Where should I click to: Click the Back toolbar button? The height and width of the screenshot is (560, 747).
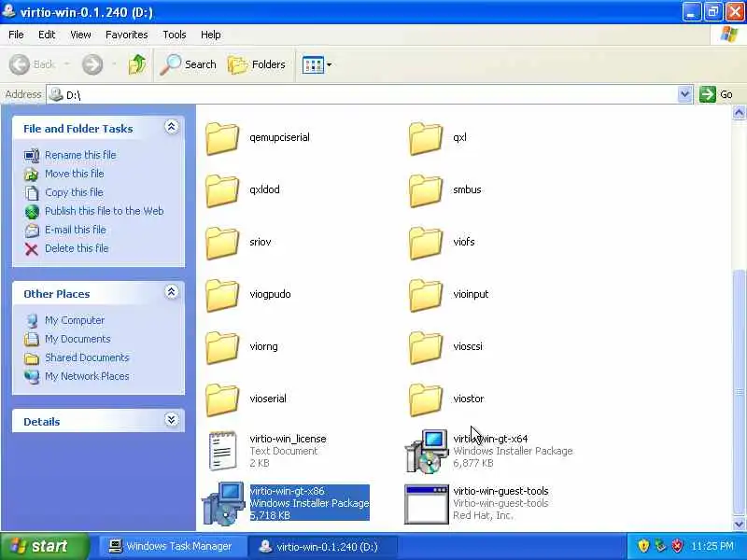pos(33,64)
